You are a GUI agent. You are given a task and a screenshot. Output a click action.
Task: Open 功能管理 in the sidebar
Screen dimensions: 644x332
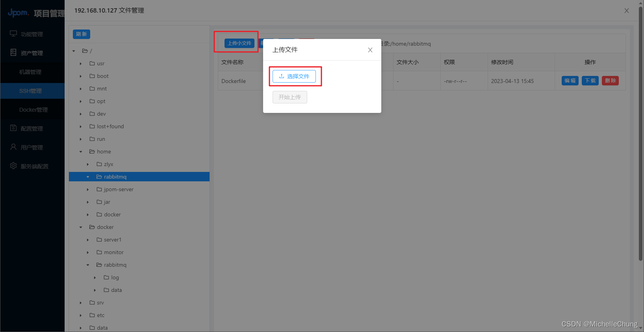(32, 34)
